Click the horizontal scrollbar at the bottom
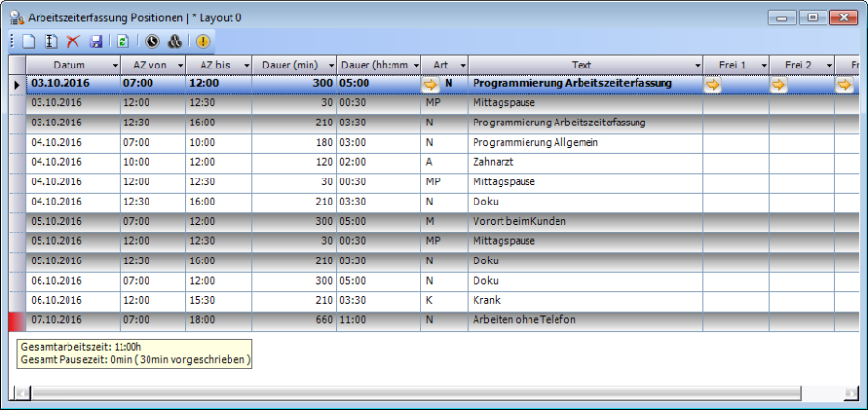The image size is (868, 410). [434, 393]
